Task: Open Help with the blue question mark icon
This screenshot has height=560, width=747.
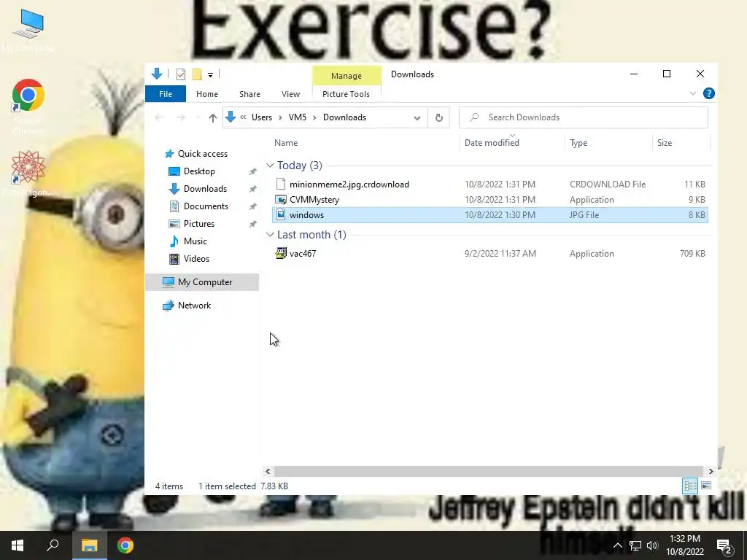Action: point(709,93)
